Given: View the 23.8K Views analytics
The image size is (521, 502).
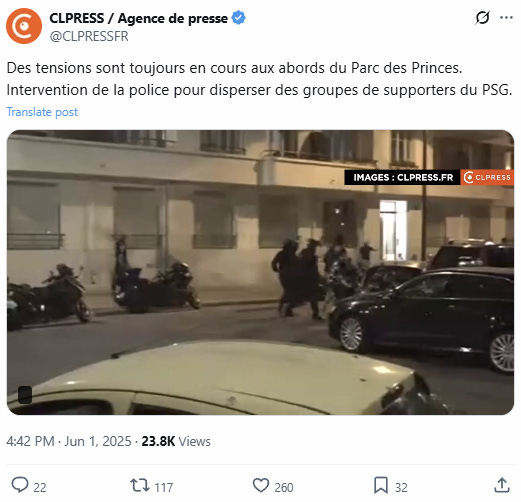Looking at the screenshot, I should (x=176, y=441).
